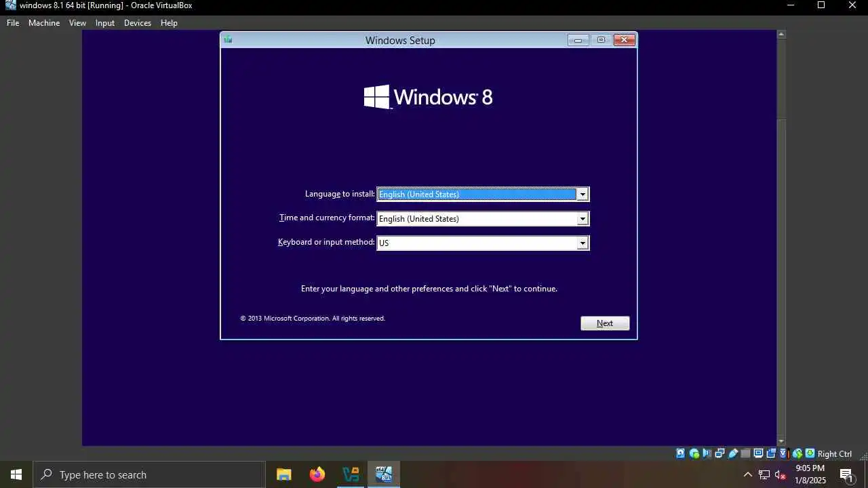Maximize the Windows Setup dialog
The width and height of the screenshot is (868, 488).
point(601,40)
